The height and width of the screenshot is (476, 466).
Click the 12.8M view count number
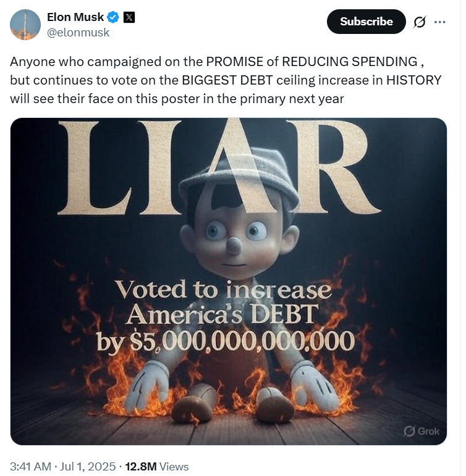point(141,467)
